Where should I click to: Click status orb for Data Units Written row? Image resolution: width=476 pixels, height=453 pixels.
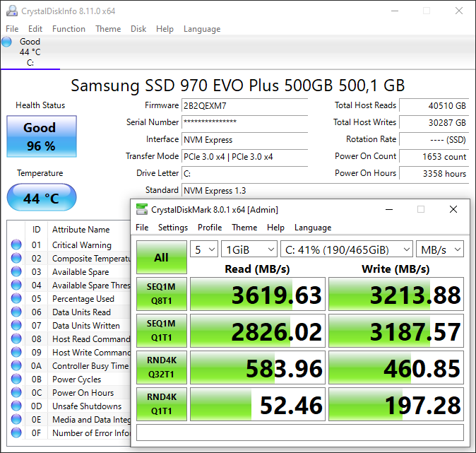(x=16, y=325)
